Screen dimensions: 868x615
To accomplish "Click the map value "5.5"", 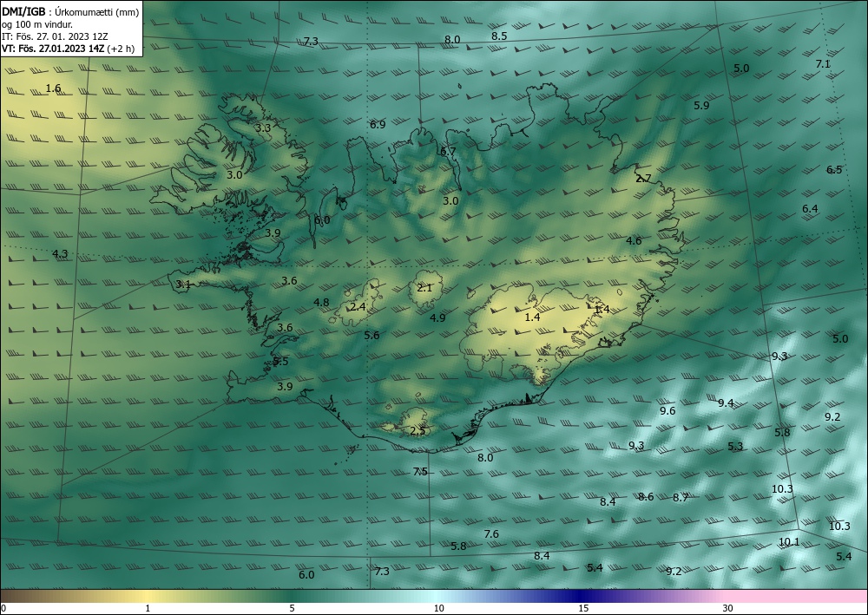I will click(x=280, y=362).
